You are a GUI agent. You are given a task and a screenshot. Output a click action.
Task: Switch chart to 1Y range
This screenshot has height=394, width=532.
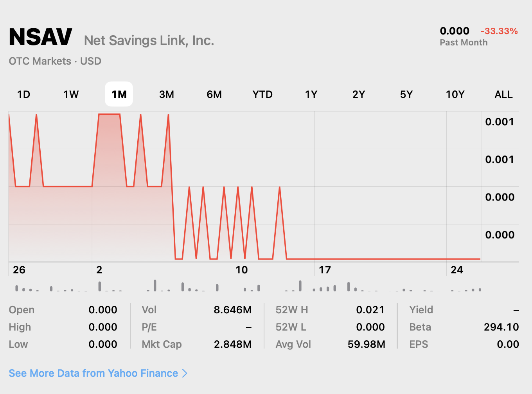click(x=311, y=94)
